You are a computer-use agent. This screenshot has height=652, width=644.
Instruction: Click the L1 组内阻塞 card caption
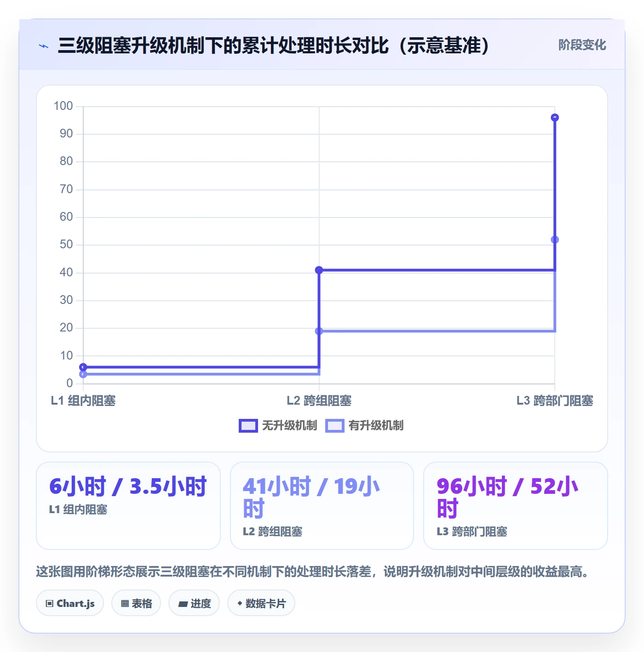pyautogui.click(x=78, y=509)
